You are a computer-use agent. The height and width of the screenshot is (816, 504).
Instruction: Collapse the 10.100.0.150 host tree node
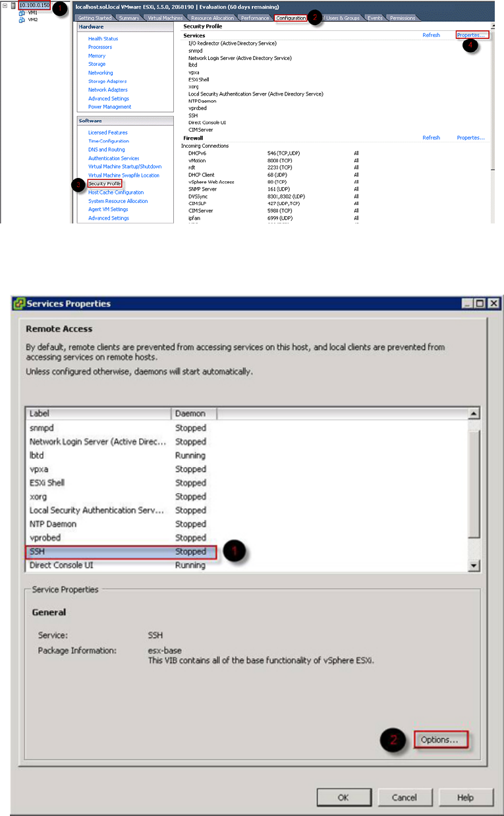5,5
